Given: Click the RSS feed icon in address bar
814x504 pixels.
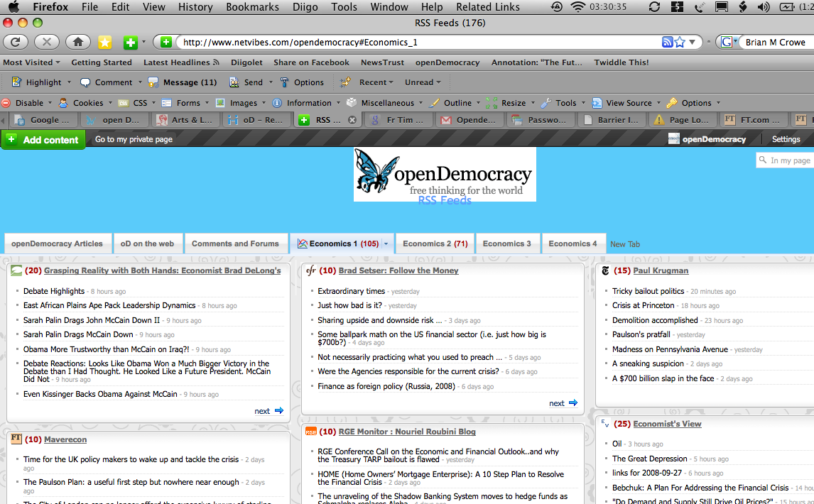Looking at the screenshot, I should coord(668,42).
